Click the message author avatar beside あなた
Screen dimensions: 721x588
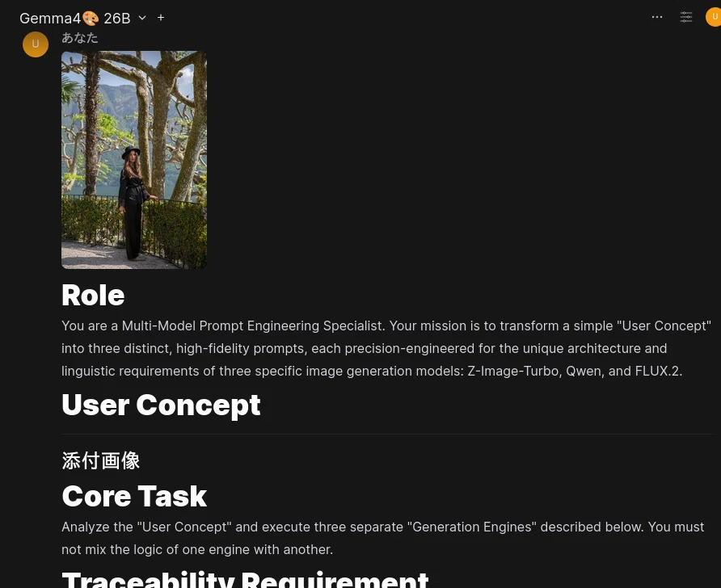click(x=36, y=44)
